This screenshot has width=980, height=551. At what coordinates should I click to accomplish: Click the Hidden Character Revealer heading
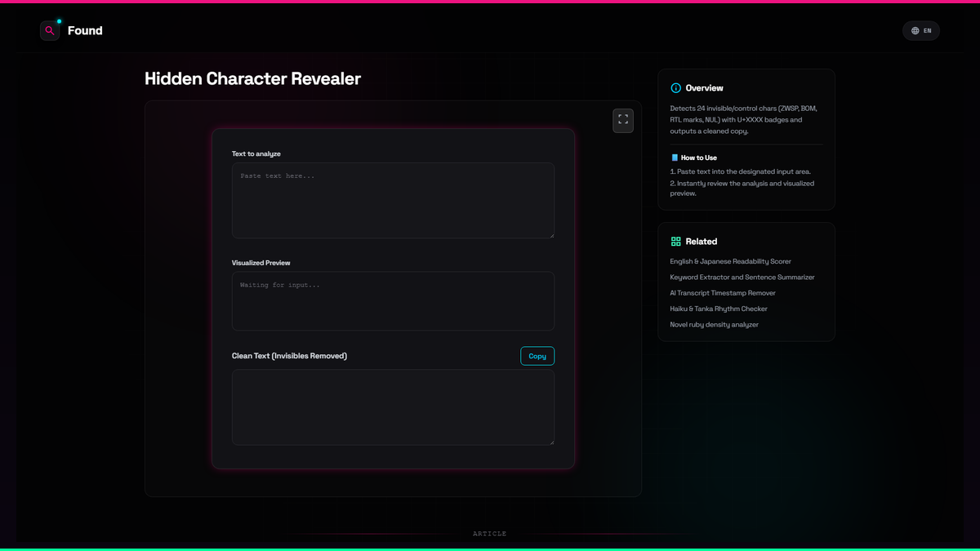(x=252, y=79)
